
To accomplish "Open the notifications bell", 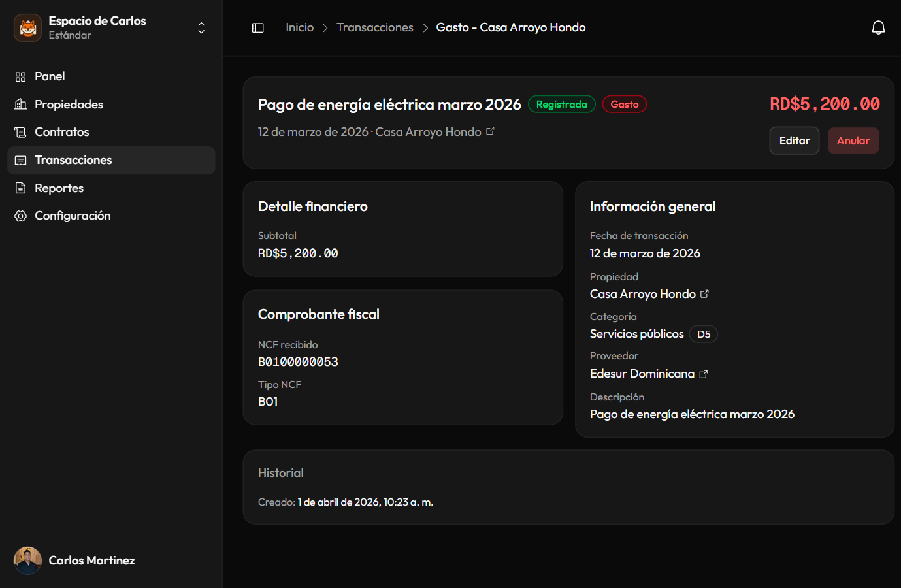I will pos(878,27).
